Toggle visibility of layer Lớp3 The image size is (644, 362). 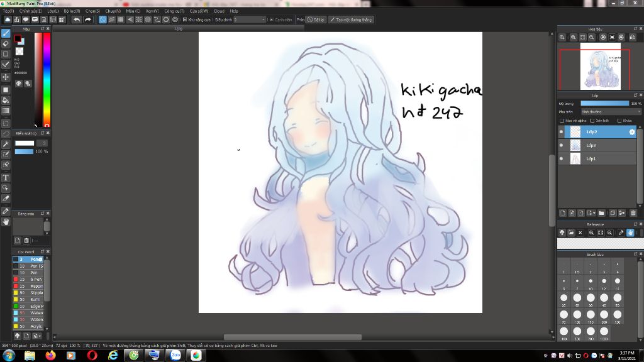click(562, 145)
